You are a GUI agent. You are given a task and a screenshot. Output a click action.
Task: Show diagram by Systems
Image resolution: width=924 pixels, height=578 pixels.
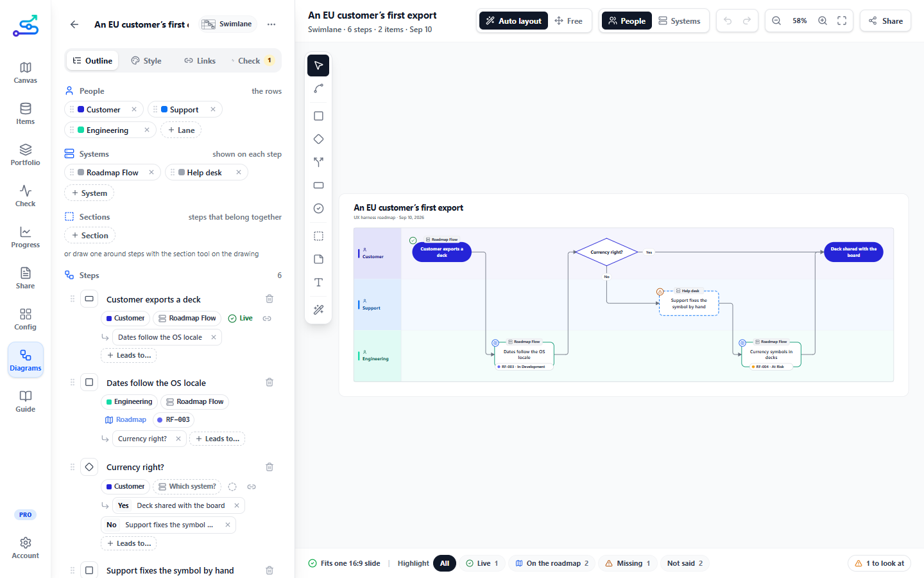click(x=679, y=21)
